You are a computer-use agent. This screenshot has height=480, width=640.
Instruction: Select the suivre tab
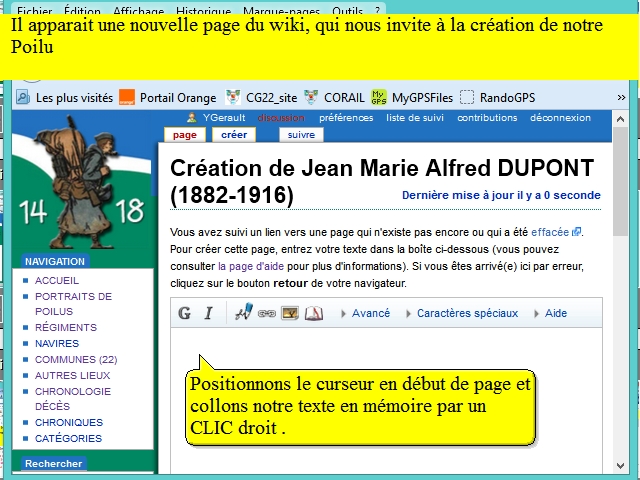301,134
